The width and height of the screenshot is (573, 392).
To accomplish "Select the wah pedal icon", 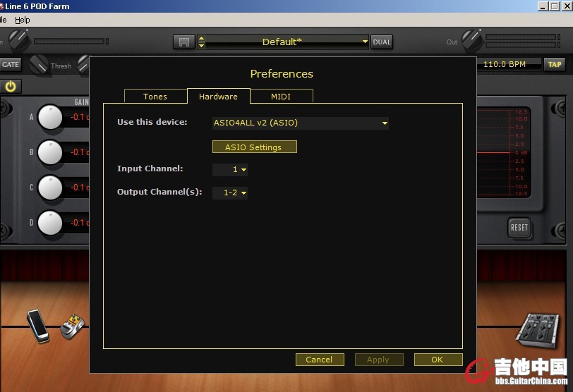I will click(37, 326).
